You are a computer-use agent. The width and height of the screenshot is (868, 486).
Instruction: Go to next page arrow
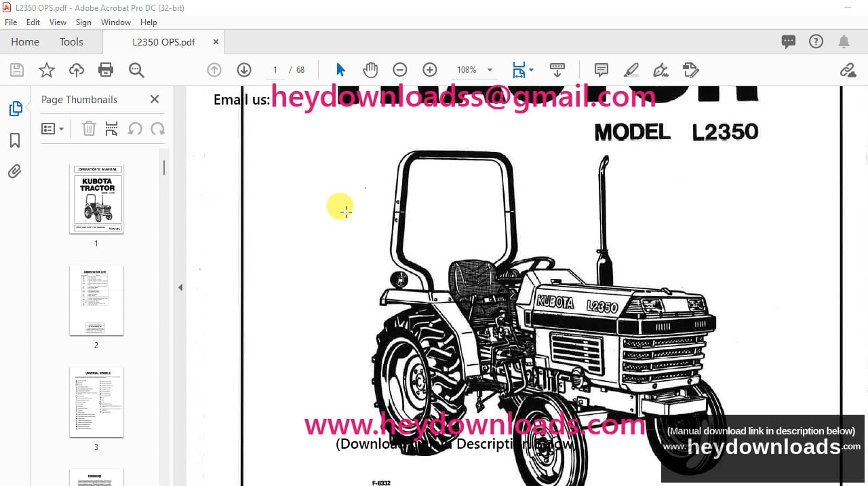click(244, 70)
